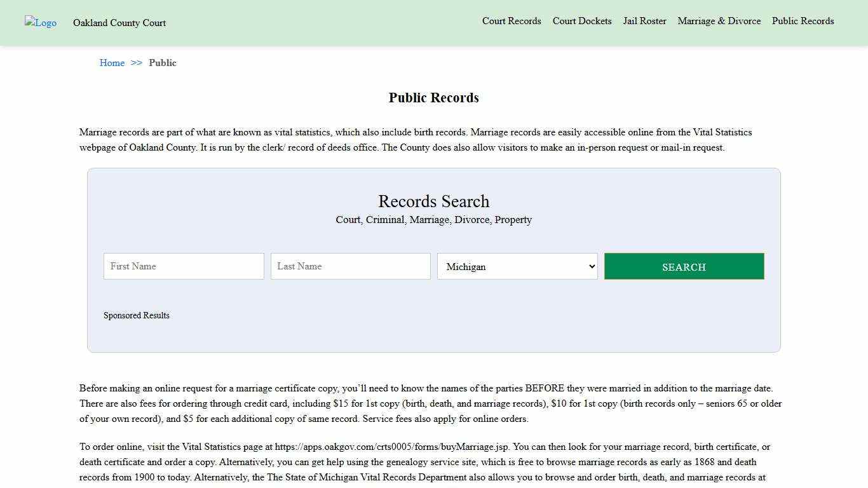Click the Sponsored Results label

pyautogui.click(x=137, y=315)
